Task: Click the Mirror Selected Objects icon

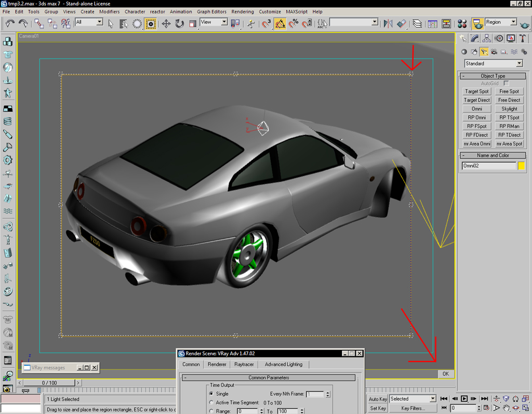Action: coord(388,23)
